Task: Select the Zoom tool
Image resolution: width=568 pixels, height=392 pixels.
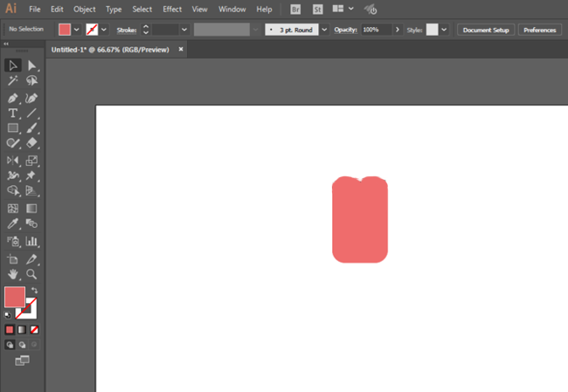Action: (x=32, y=274)
